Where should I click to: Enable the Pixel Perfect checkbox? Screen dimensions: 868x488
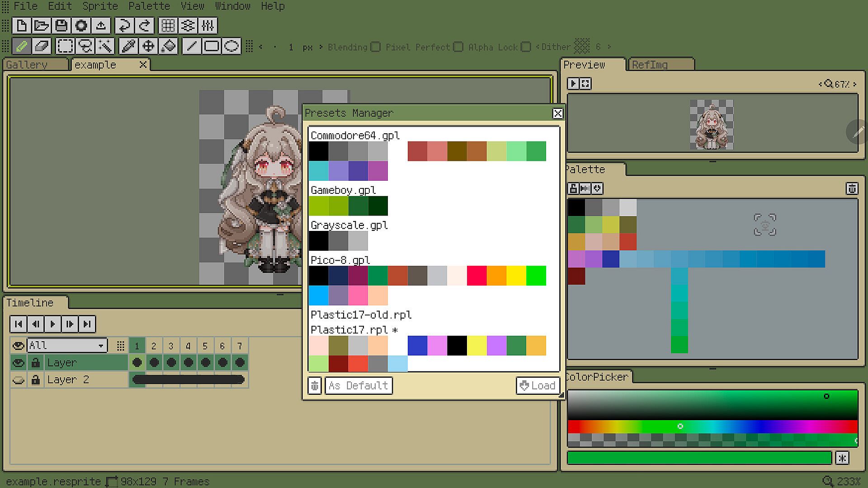458,47
